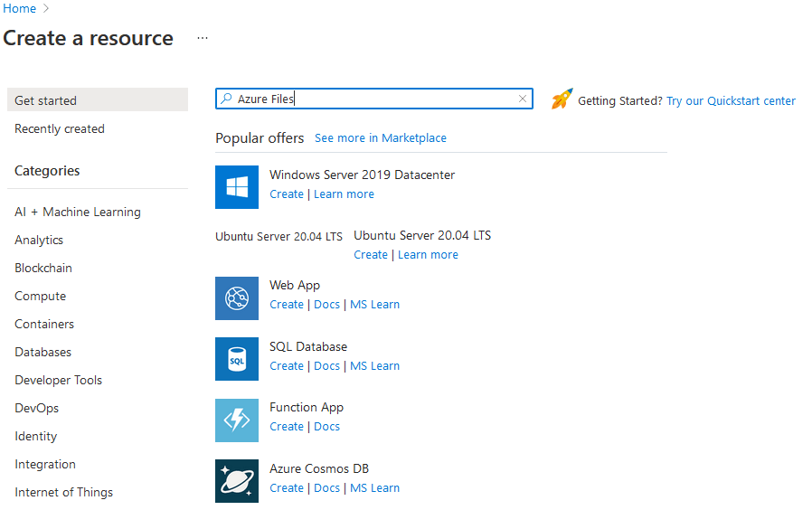Screen dimensions: 812x510
Task: Open Try our Quickstart center link
Action: click(x=731, y=101)
